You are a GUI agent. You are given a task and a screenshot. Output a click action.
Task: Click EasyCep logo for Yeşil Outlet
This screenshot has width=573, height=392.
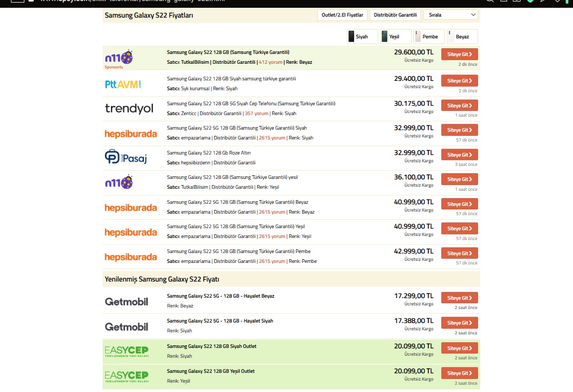[127, 376]
